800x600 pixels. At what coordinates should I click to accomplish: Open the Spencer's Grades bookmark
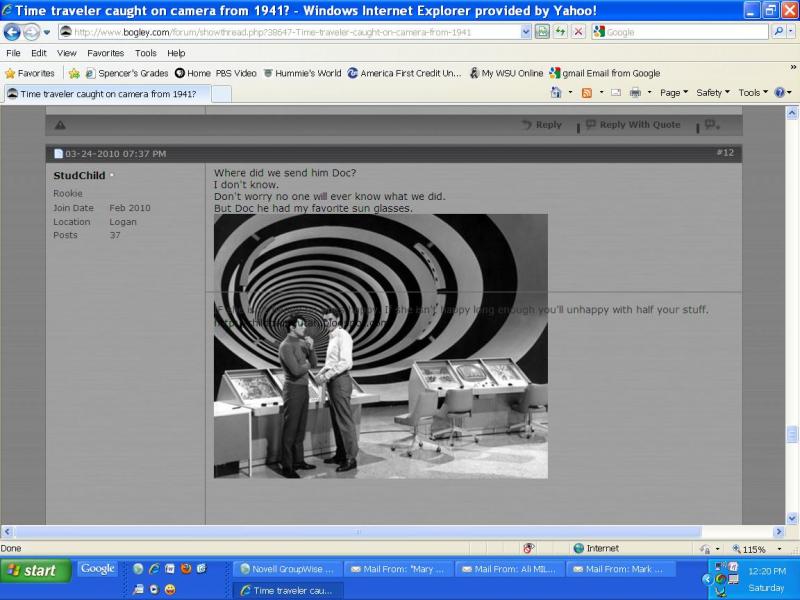127,73
